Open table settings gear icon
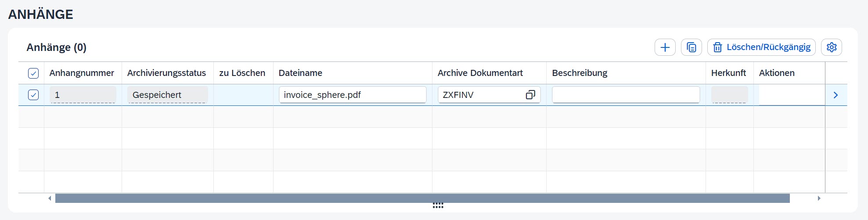This screenshot has height=220, width=868. point(831,47)
